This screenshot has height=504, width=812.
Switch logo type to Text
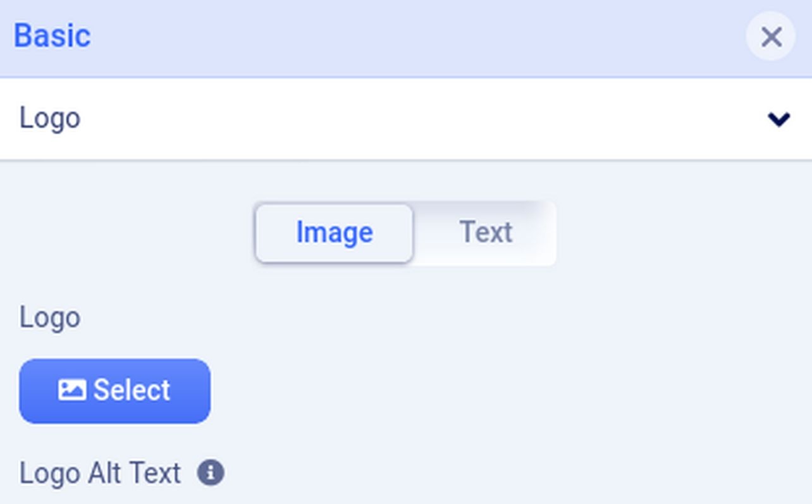[x=485, y=233]
